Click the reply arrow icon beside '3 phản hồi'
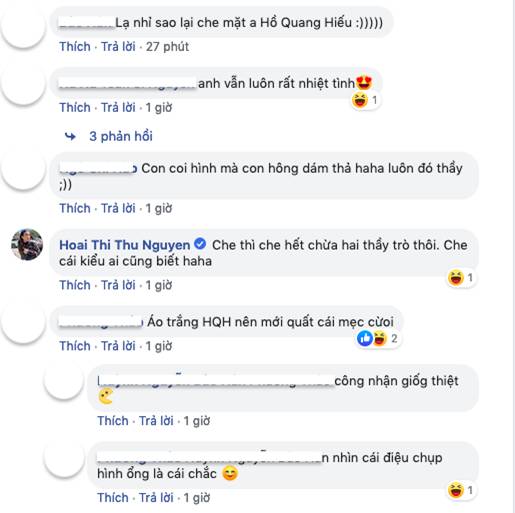 click(x=70, y=136)
